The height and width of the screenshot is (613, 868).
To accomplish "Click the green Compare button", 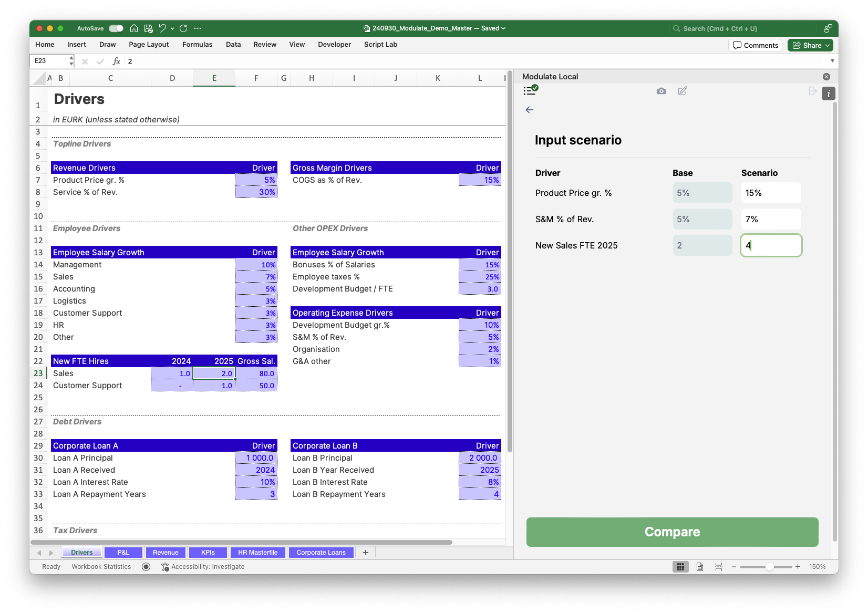I will point(672,532).
